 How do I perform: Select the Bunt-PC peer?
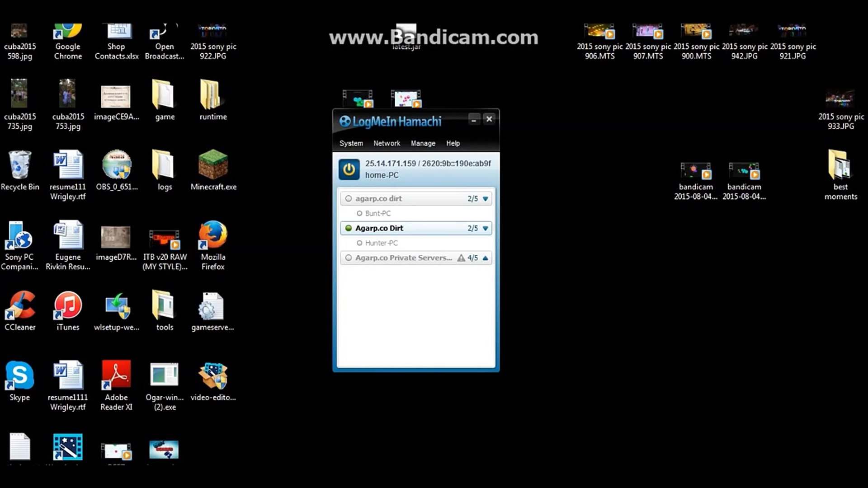[377, 213]
